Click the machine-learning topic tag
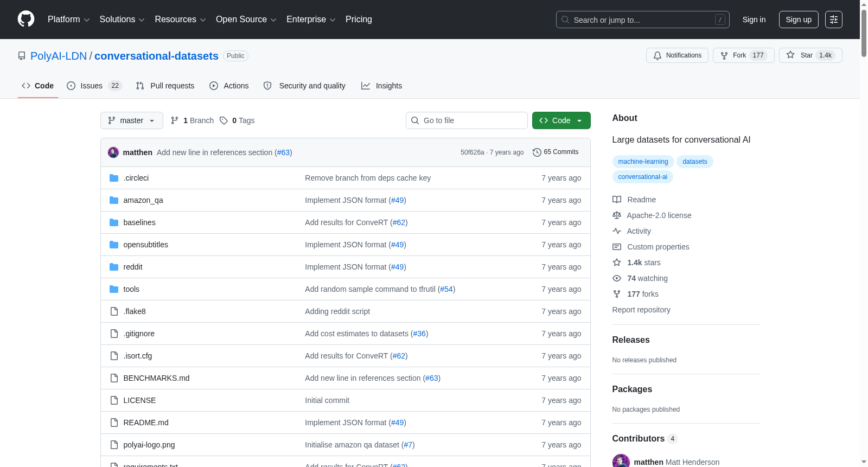 (x=643, y=162)
